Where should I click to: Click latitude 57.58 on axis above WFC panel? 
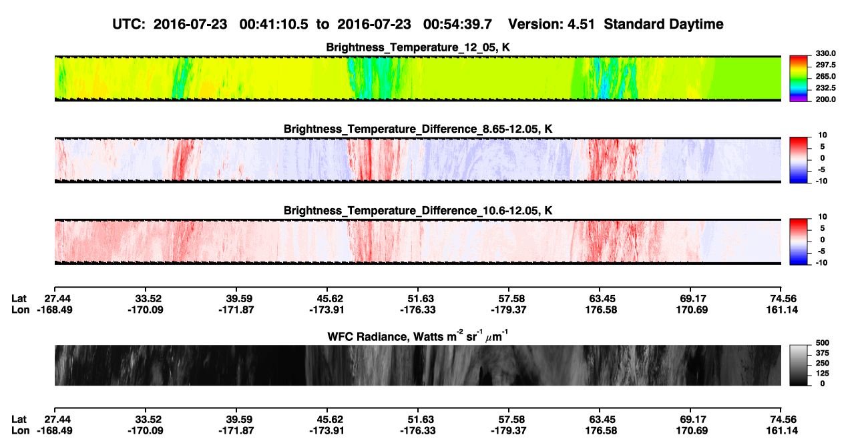512,298
